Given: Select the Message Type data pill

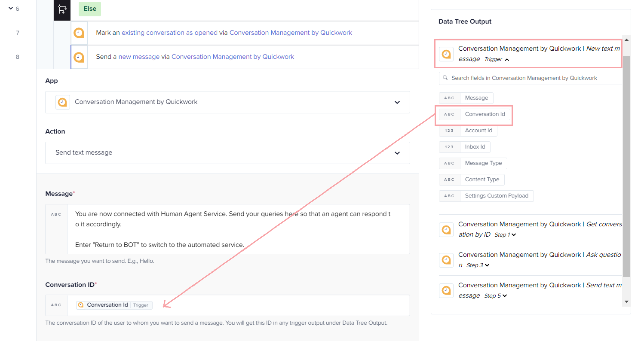Looking at the screenshot, I should (x=473, y=163).
